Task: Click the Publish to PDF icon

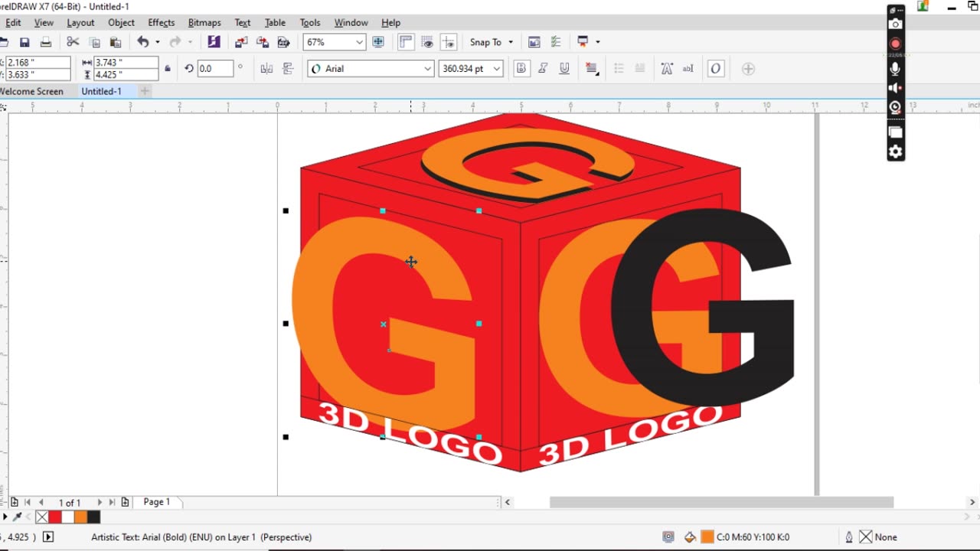Action: pyautogui.click(x=284, y=43)
